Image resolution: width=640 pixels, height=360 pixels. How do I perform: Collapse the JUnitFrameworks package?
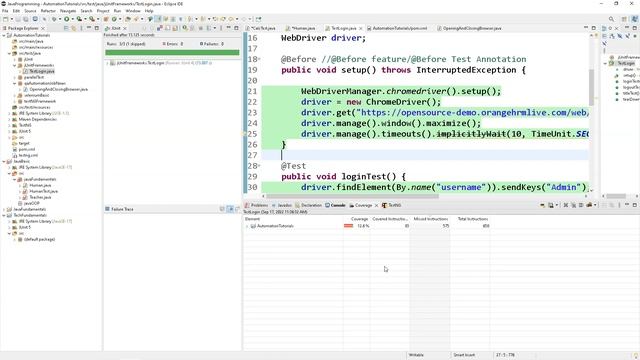click(15, 65)
